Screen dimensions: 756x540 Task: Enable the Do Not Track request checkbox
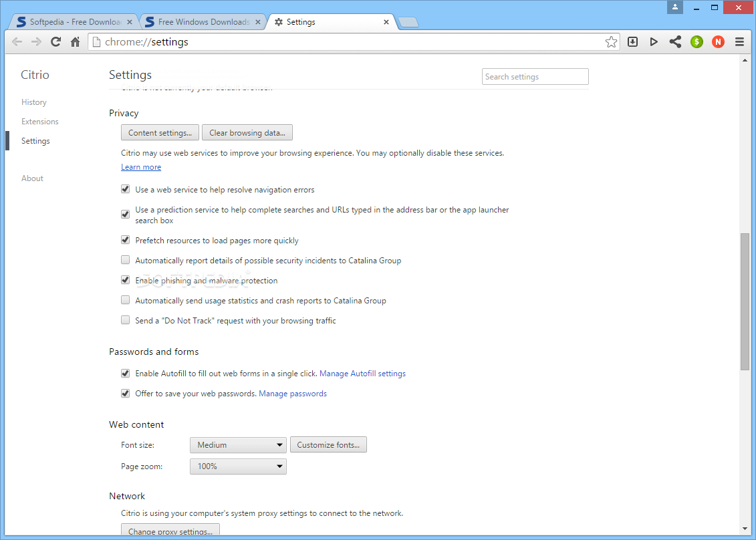[x=126, y=319]
